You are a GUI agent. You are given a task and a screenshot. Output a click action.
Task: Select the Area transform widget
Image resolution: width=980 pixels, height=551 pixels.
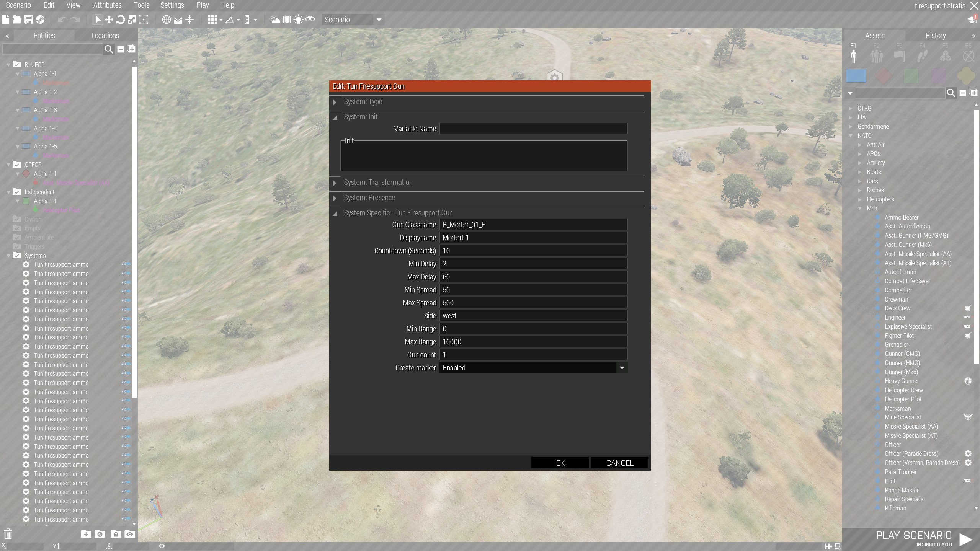pos(144,20)
